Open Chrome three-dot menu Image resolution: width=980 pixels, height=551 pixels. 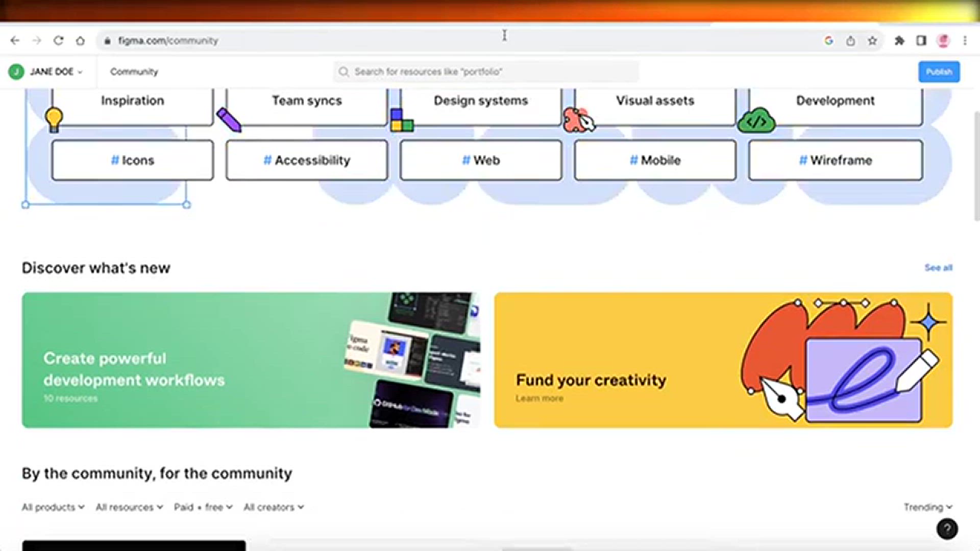pyautogui.click(x=965, y=41)
